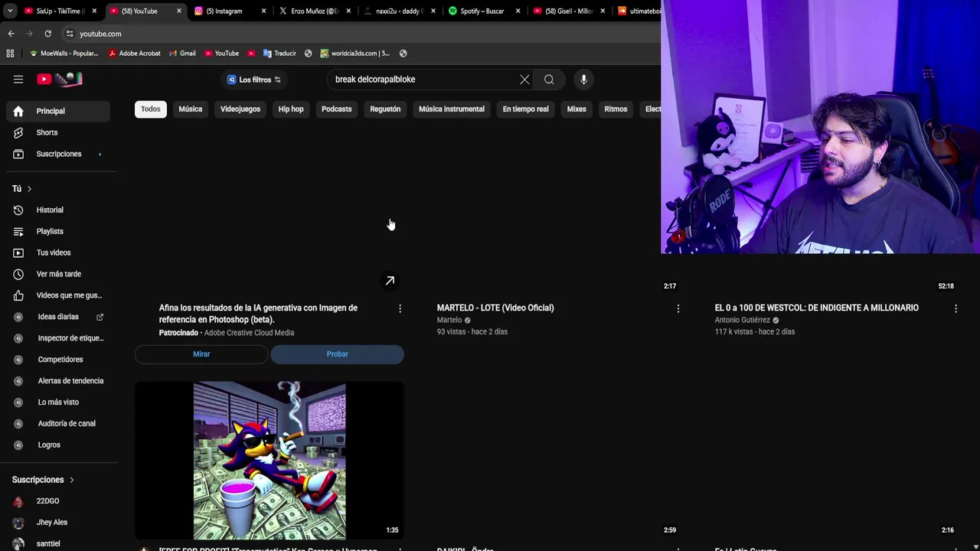
Task: Open EL 0 a 100 DE WESTCOL title
Action: click(x=816, y=308)
